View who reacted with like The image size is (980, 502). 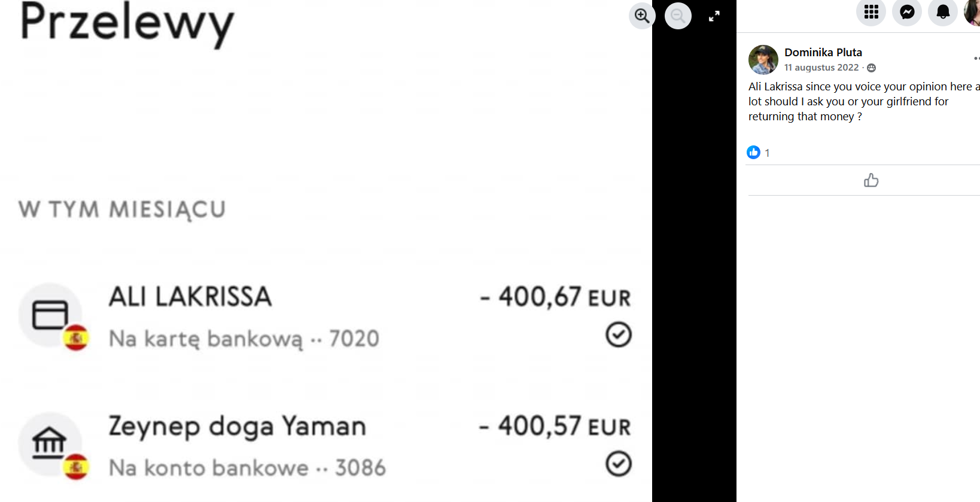[x=753, y=153]
